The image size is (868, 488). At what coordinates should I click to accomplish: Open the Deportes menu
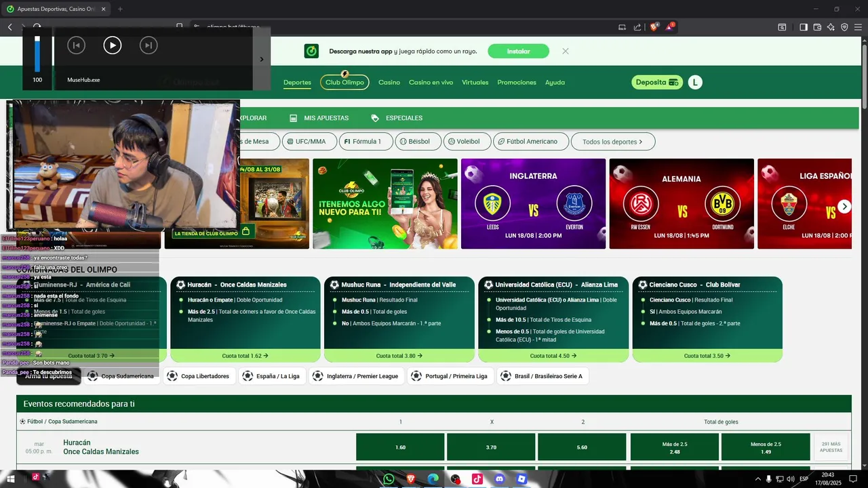(x=297, y=83)
